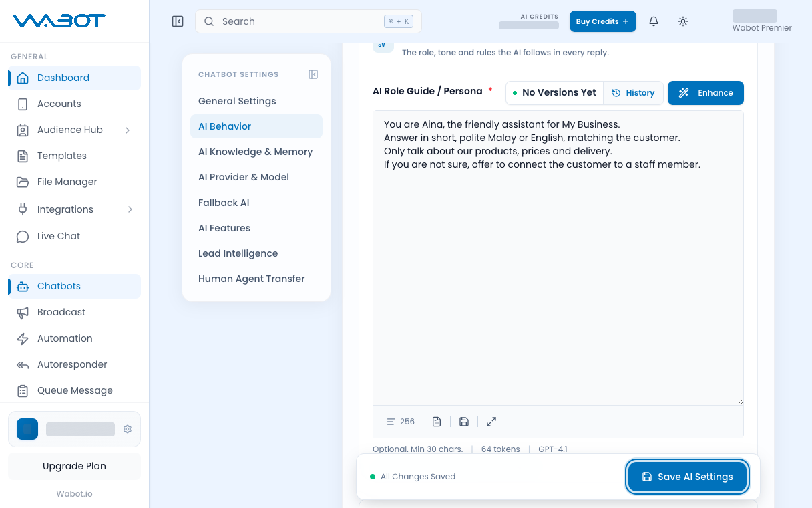Viewport: 812px width, 508px height.
Task: Focus the Search field
Action: point(309,21)
